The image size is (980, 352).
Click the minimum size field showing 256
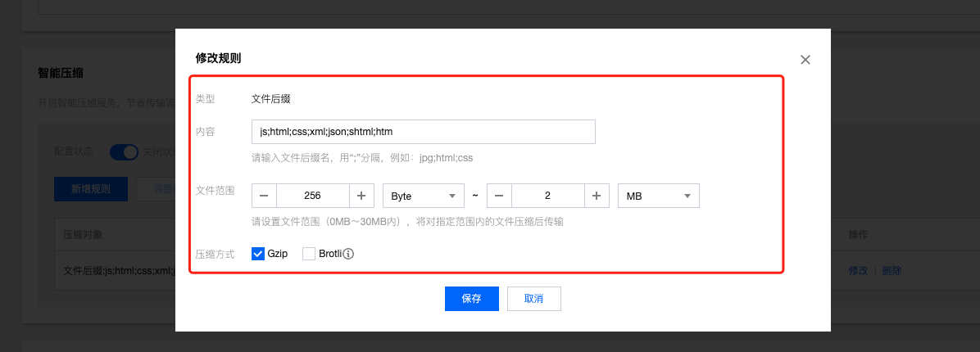click(312, 196)
